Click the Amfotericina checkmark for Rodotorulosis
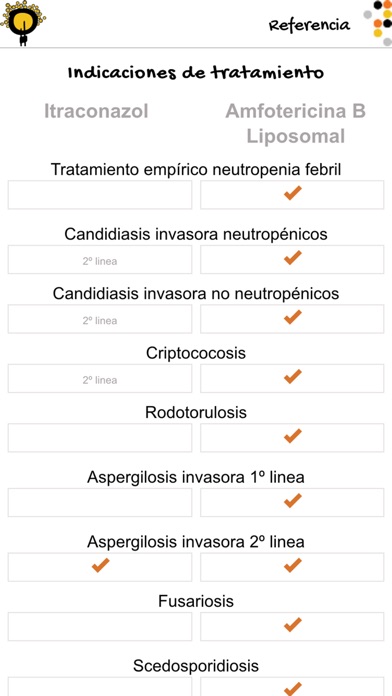The width and height of the screenshot is (392, 696). (x=293, y=436)
